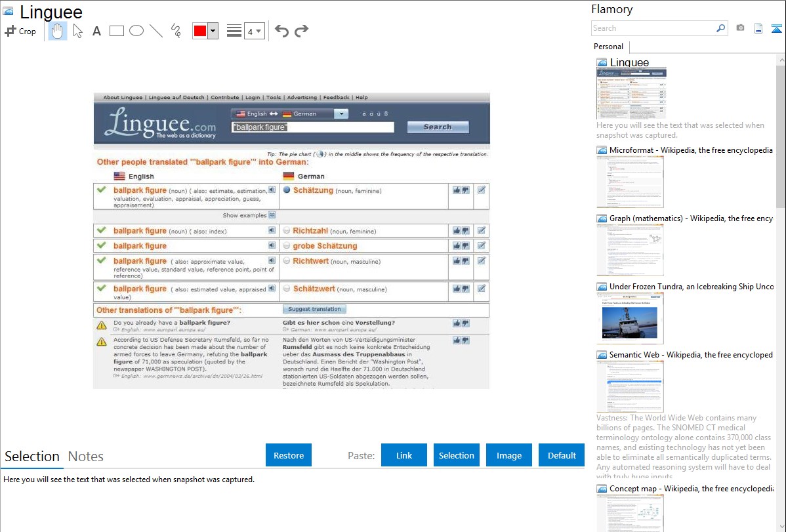The height and width of the screenshot is (532, 786).
Task: Click the ballpark figure search box
Action: point(312,127)
